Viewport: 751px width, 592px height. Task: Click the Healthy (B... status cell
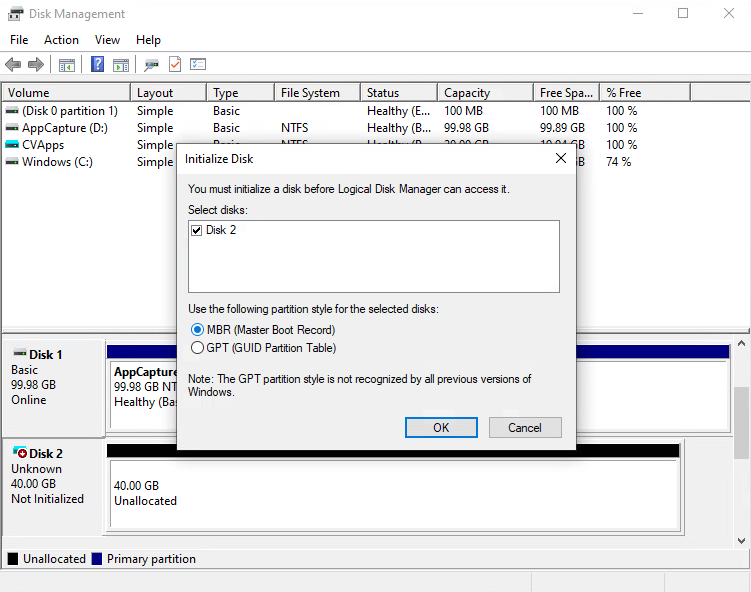[399, 128]
